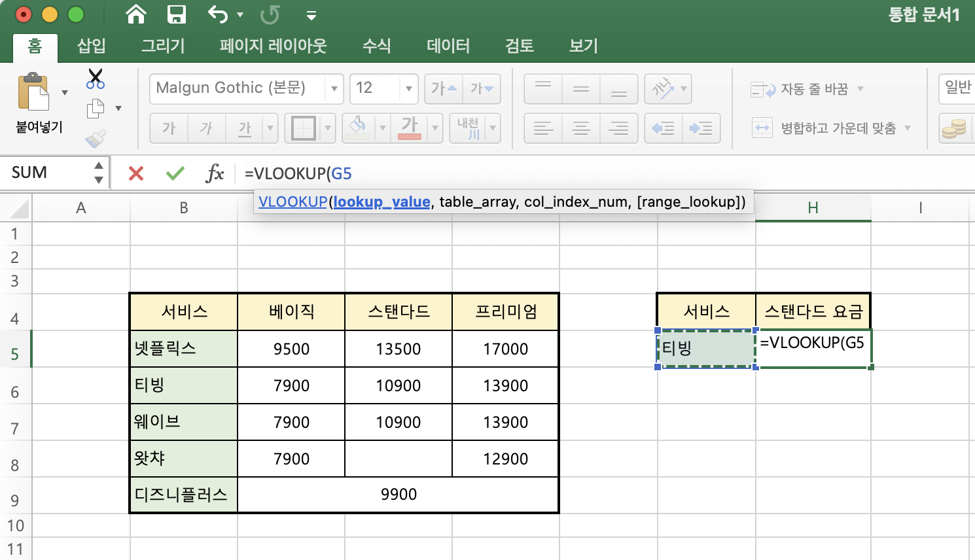This screenshot has width=975, height=560.
Task: Select the Format Painter brush
Action: [x=96, y=139]
